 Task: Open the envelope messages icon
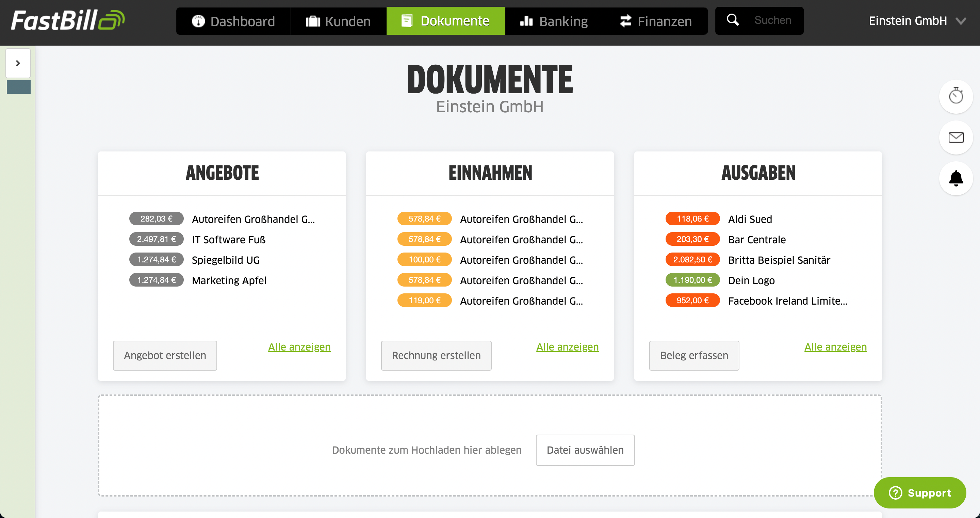[955, 137]
